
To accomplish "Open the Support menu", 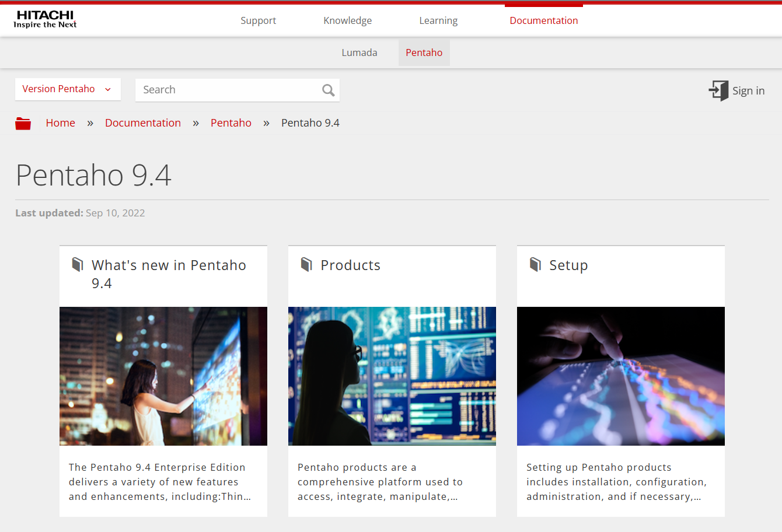I will click(258, 20).
